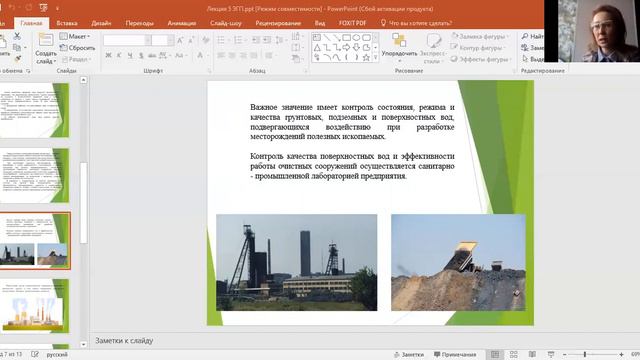Click the Рецензирование ribbon tab
Viewport: 640px width, 360px height.
(278, 23)
